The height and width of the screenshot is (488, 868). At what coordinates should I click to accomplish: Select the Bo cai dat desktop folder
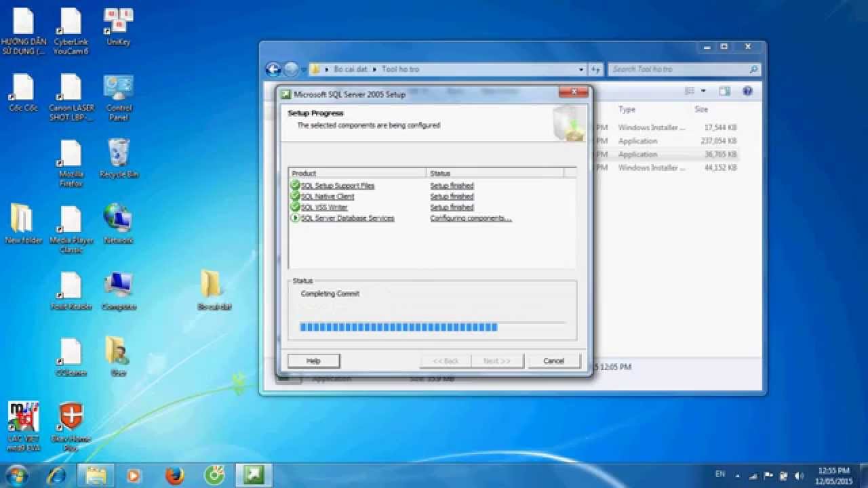tap(214, 290)
